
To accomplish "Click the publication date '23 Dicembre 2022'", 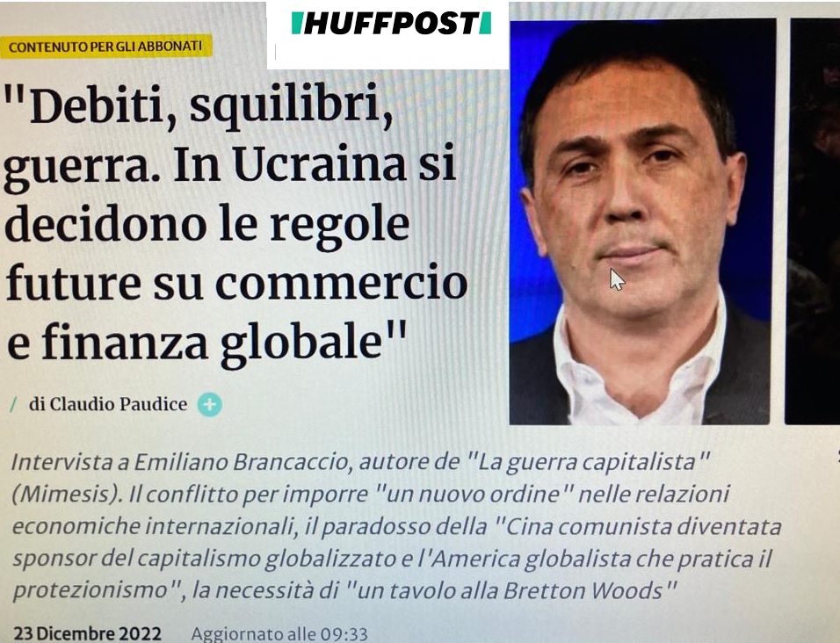I will [87, 633].
